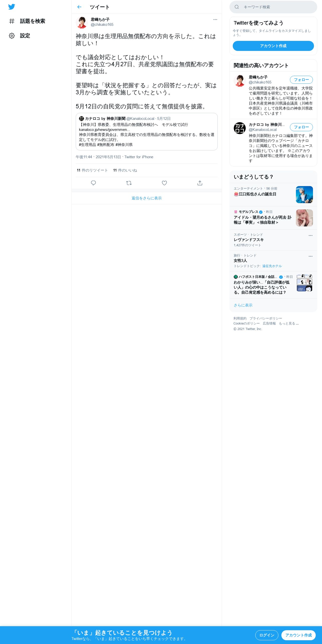View 11 件のいいね list

pos(125,170)
